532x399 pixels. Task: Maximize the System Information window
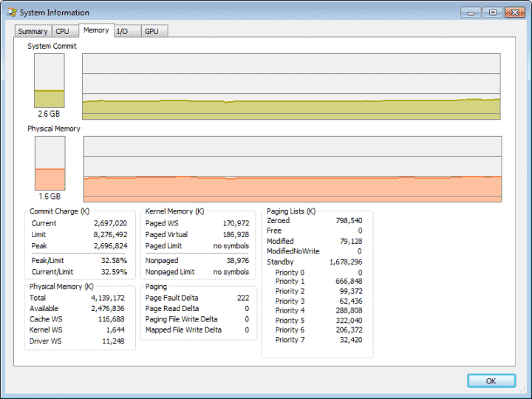[x=493, y=13]
